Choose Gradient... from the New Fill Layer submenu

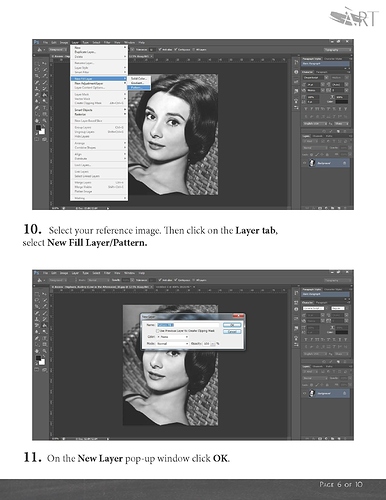[x=139, y=83]
